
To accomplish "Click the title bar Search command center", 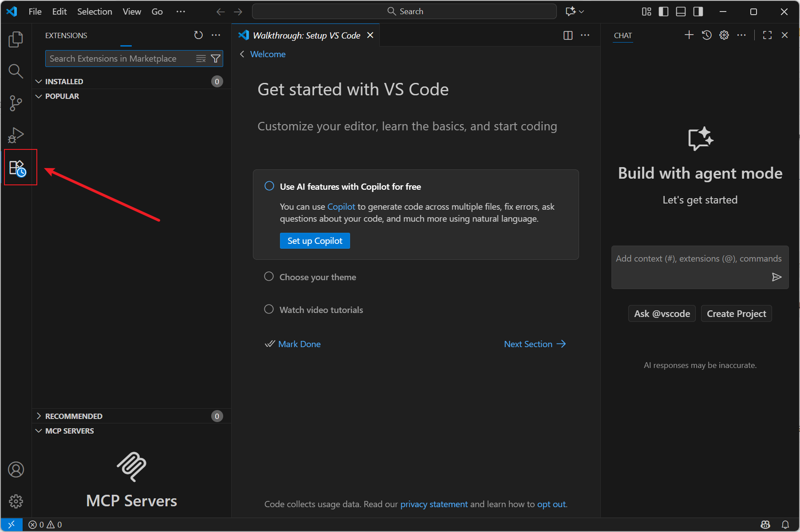I will pos(404,12).
